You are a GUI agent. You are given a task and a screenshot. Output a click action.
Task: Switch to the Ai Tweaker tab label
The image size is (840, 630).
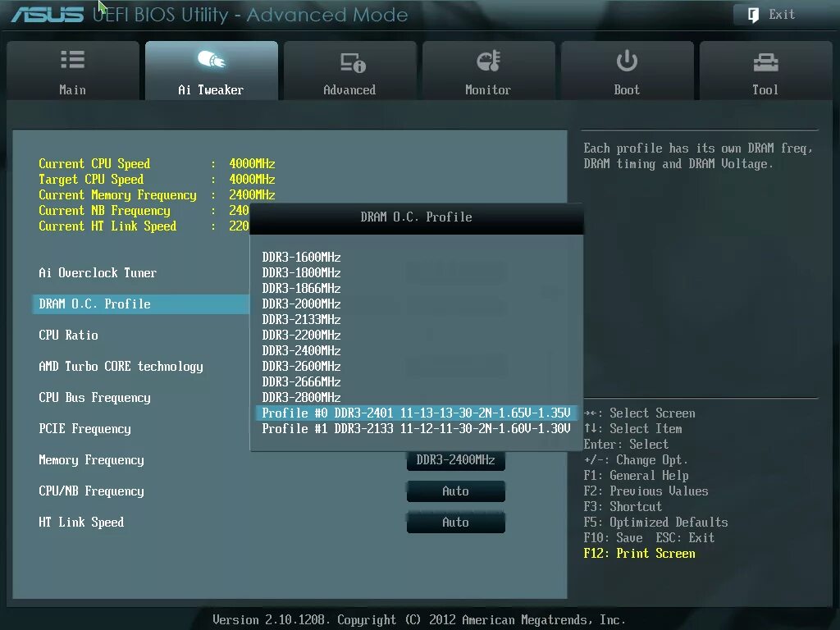[211, 90]
